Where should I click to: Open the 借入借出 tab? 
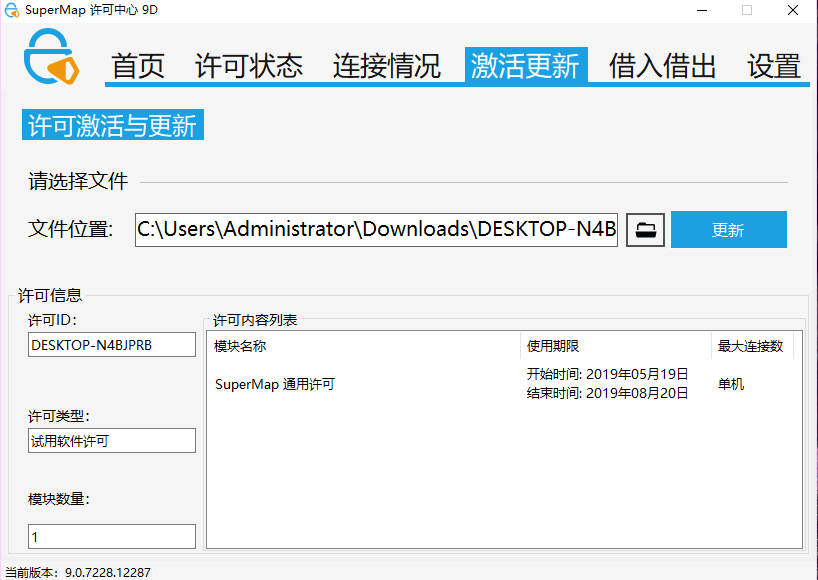click(x=662, y=66)
